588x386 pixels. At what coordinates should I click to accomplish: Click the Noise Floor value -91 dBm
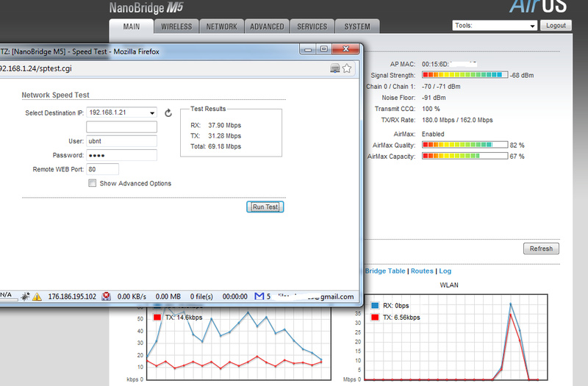[x=434, y=98]
